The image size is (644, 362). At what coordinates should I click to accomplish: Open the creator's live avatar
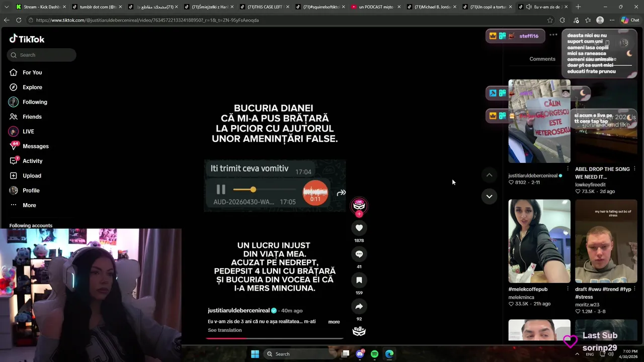(359, 205)
